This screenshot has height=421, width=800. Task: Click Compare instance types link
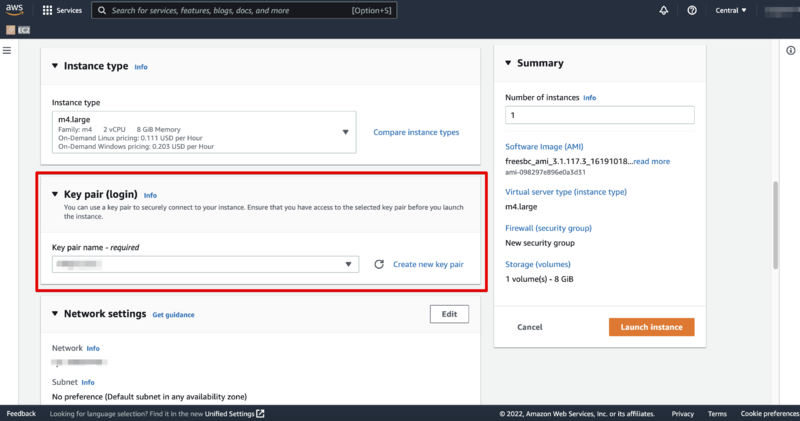(416, 132)
